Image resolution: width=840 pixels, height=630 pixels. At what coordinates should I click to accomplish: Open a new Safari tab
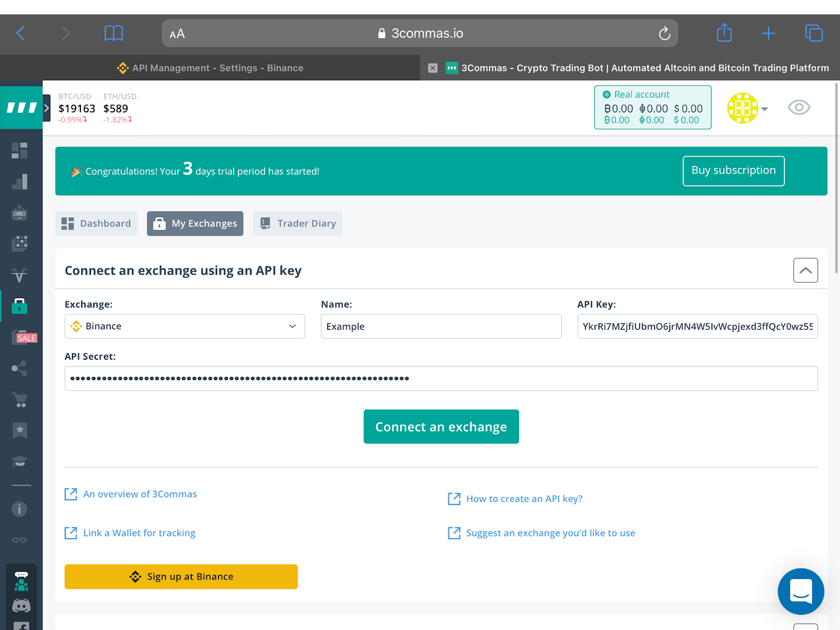(769, 34)
